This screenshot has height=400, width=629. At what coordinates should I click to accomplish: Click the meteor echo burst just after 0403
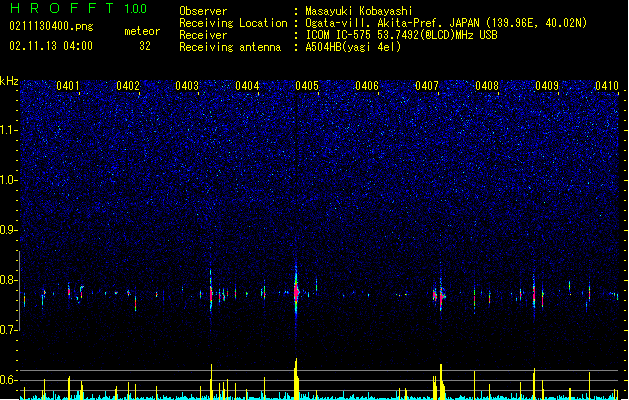click(211, 292)
